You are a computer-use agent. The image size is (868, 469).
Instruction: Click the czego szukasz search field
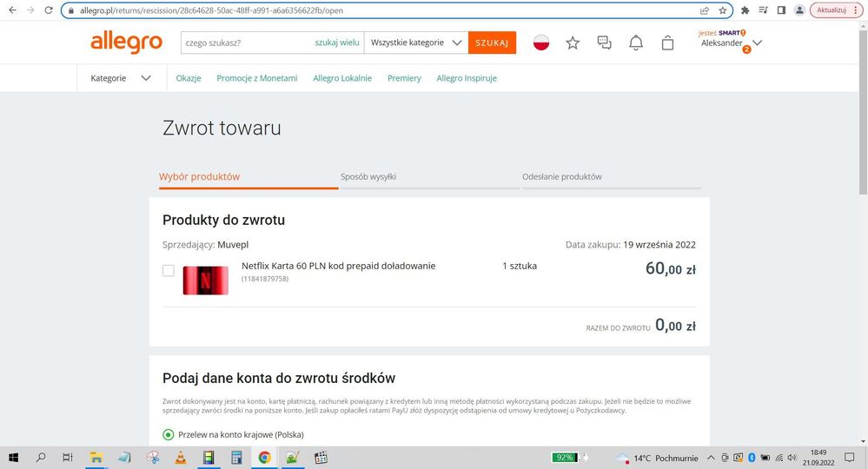248,43
